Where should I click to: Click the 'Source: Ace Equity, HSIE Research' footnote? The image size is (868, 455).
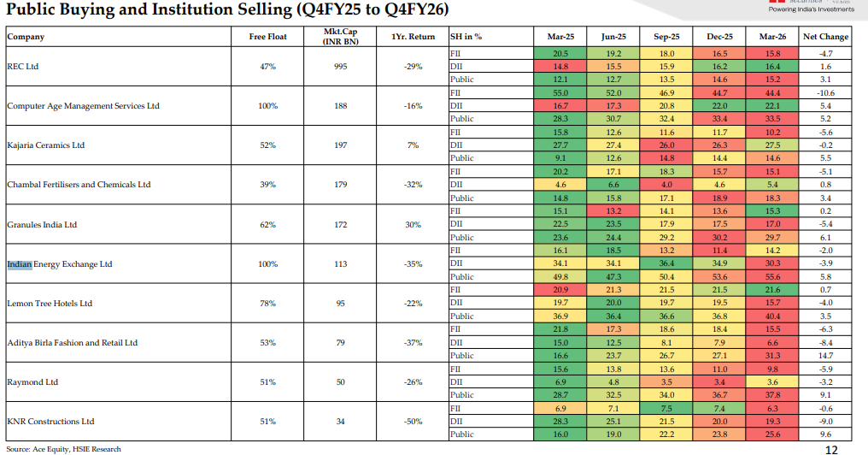63,449
